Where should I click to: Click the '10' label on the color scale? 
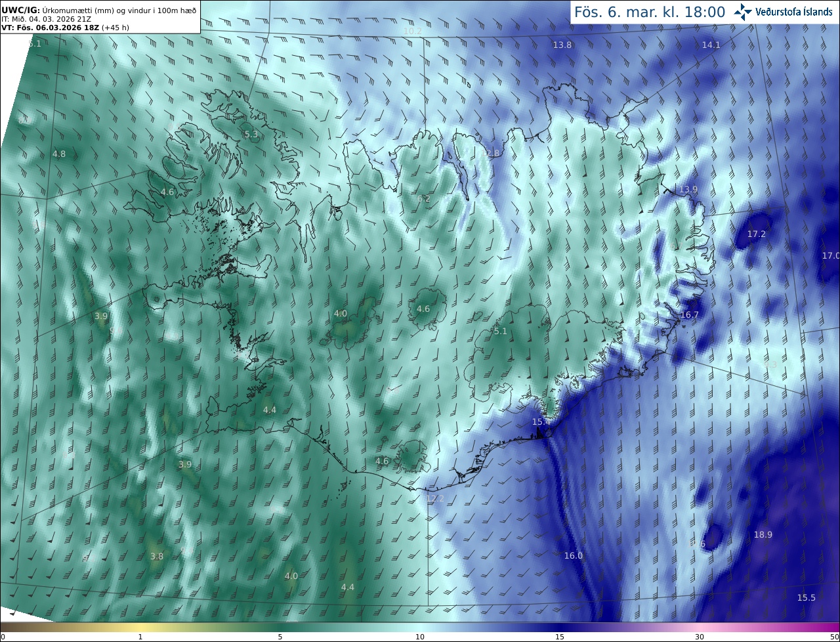(x=420, y=637)
